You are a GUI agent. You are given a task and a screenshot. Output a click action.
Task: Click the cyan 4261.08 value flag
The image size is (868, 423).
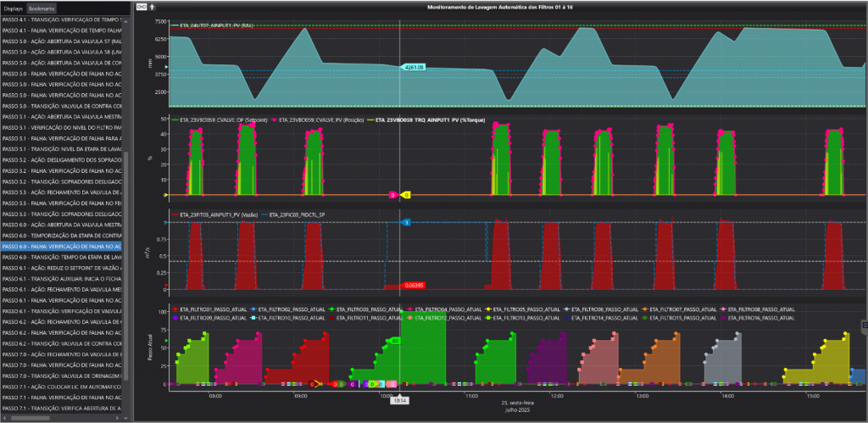click(414, 67)
